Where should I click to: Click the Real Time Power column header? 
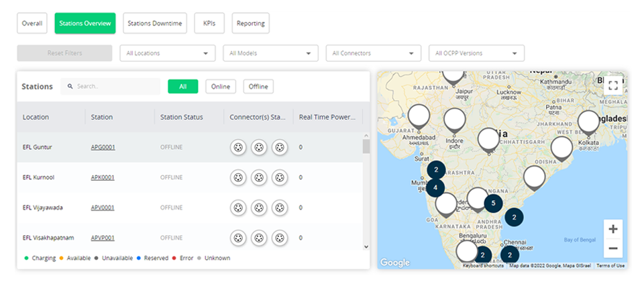327,117
